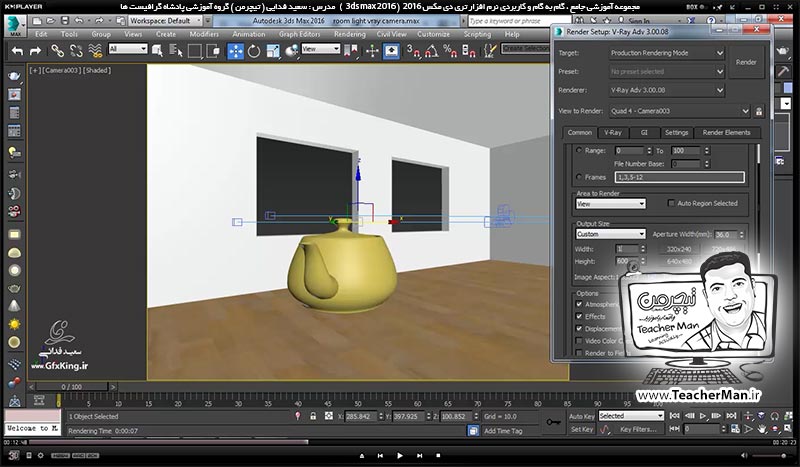The width and height of the screenshot is (800, 467).
Task: Toggle the Spinner Snap icon
Action: coord(468,51)
